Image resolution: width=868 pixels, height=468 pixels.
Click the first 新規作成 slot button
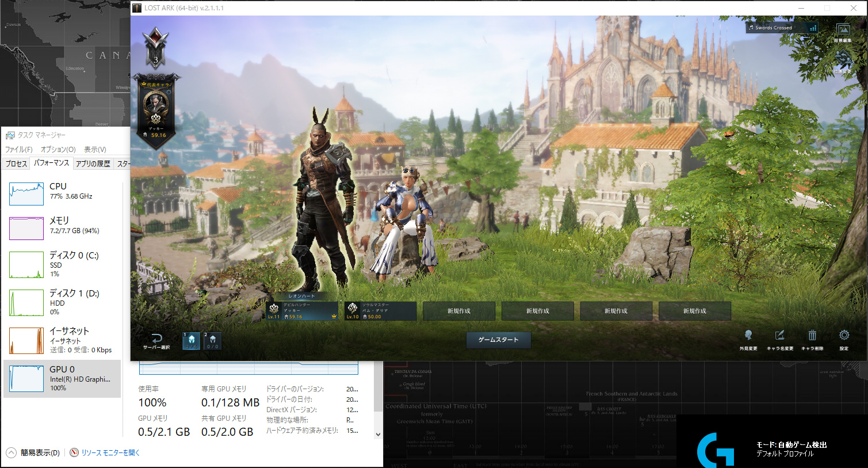click(458, 311)
